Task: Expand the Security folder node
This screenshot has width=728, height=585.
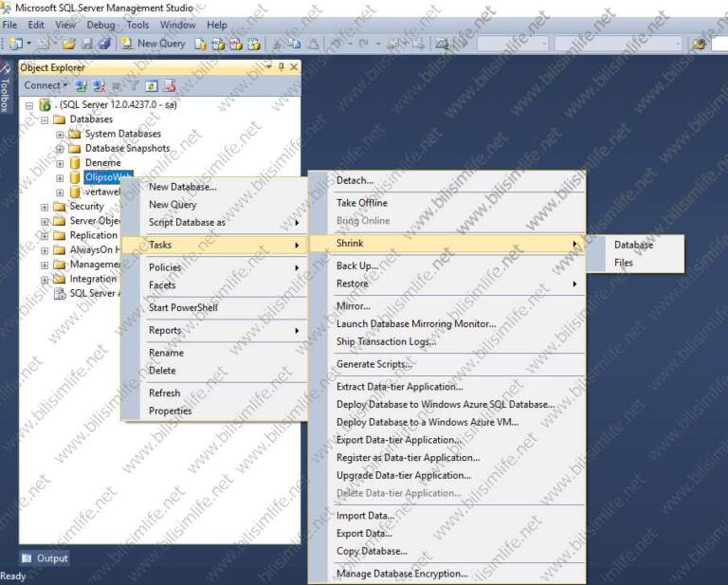Action: [45, 207]
